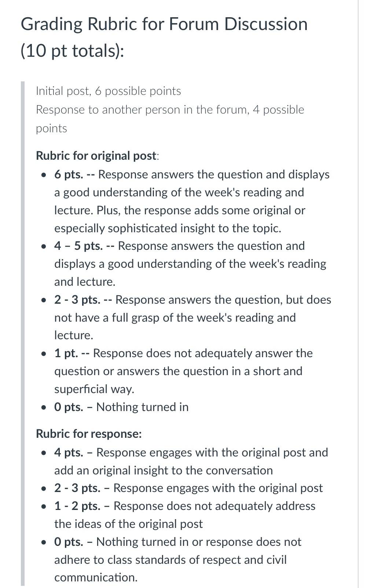Click the word 'communication.' at the bottom
This screenshot has height=588, width=368.
[x=96, y=577]
